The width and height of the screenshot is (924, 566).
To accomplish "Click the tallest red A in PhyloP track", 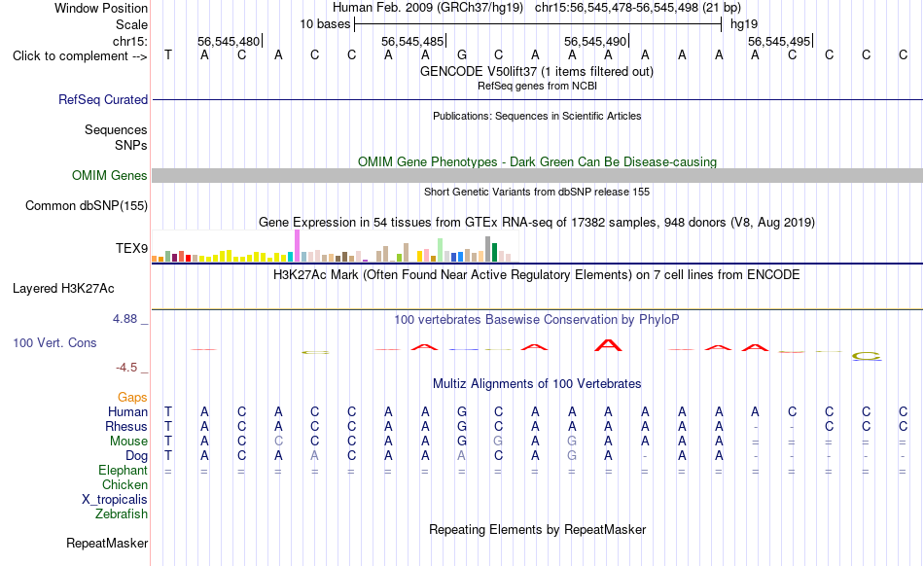I will [608, 345].
